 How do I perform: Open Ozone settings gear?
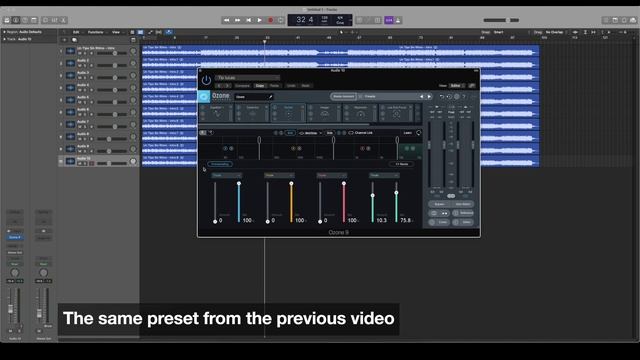pyautogui.click(x=457, y=97)
